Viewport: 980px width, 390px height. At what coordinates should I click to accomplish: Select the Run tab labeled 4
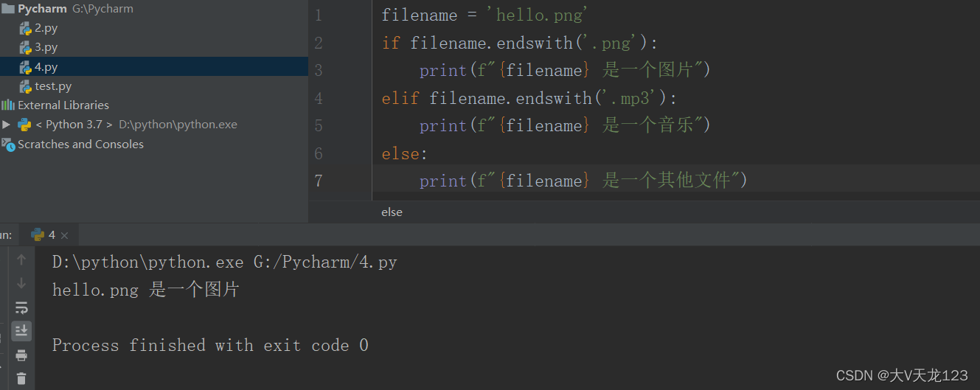pyautogui.click(x=49, y=235)
